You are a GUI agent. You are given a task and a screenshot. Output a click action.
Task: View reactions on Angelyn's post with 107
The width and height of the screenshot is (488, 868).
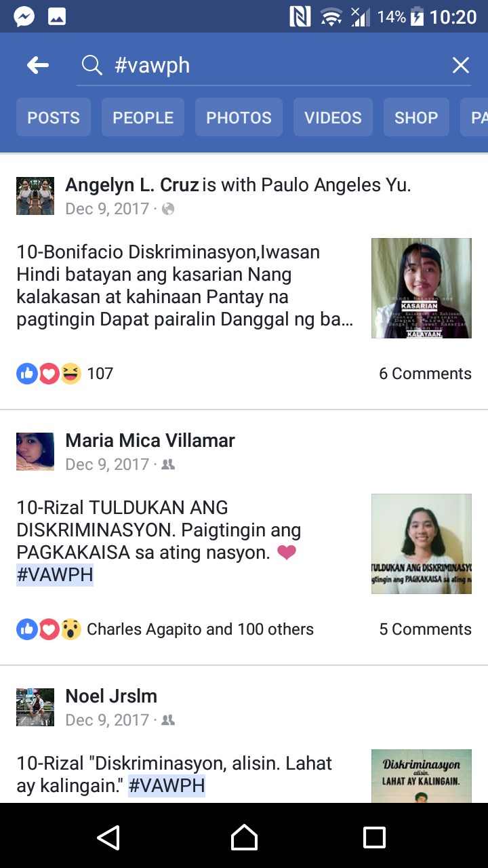(x=65, y=373)
